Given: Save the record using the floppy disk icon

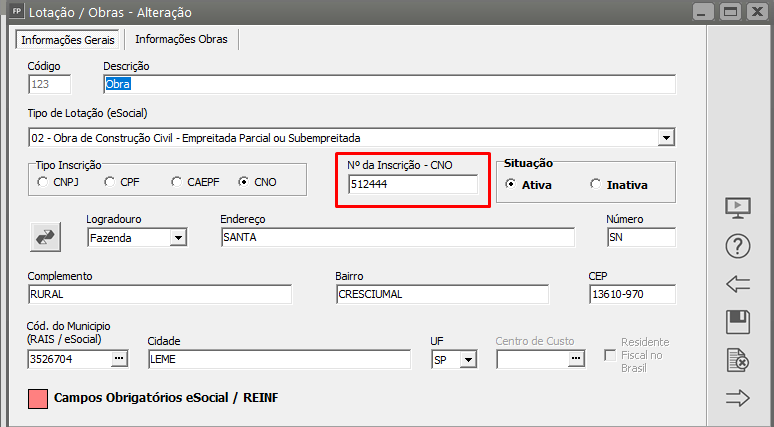Looking at the screenshot, I should pyautogui.click(x=737, y=322).
